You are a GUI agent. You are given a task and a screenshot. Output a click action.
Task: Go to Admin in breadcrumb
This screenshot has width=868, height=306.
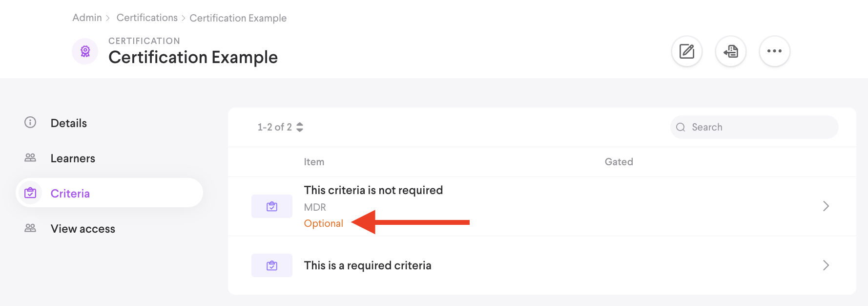(87, 18)
